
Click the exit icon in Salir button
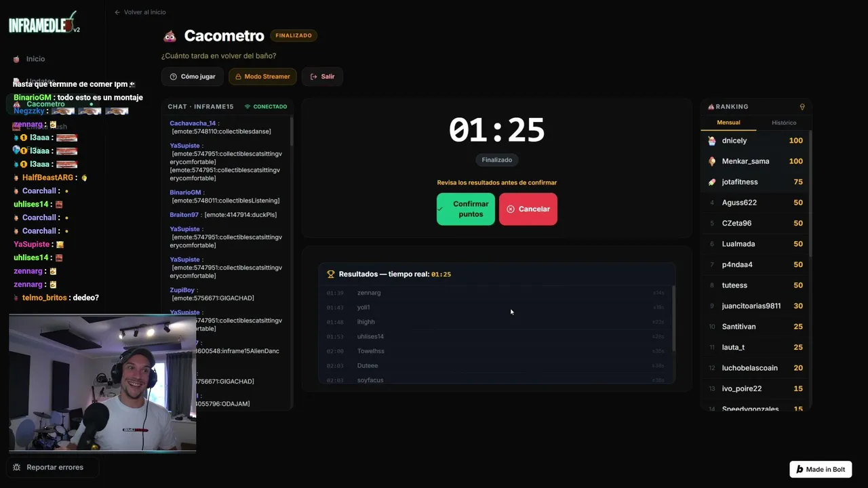coord(313,77)
